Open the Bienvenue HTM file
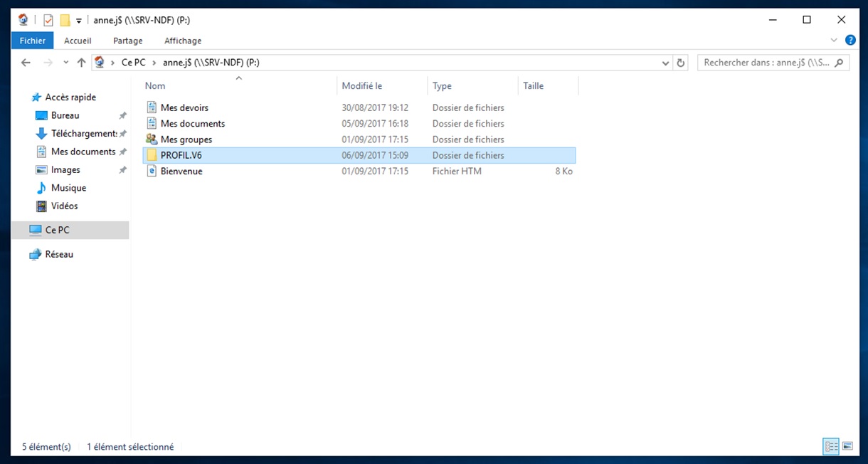The height and width of the screenshot is (464, 868). [x=181, y=171]
